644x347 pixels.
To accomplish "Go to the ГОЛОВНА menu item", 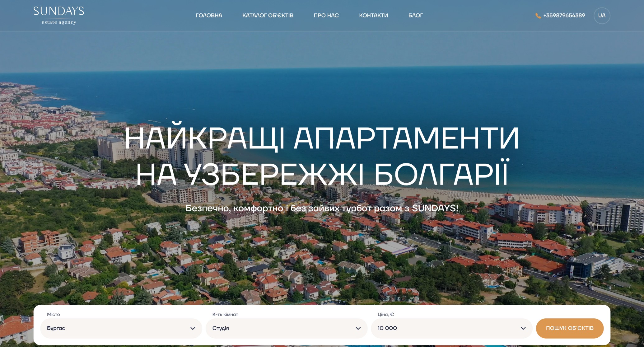I will [x=209, y=16].
